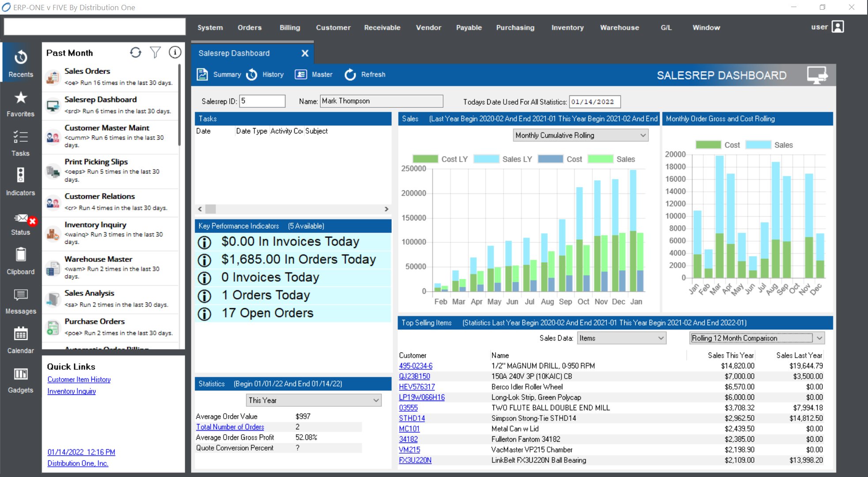The image size is (868, 477).
Task: Expand the Monthly Cumulative Rolling dropdown
Action: 643,136
